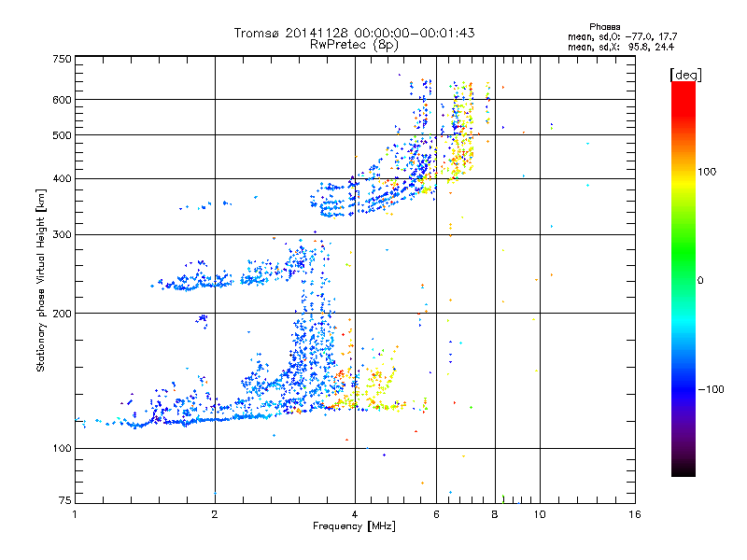This screenshot has height=560, width=747.
Task: Click the x-axis tick label '4'
Action: point(355,514)
